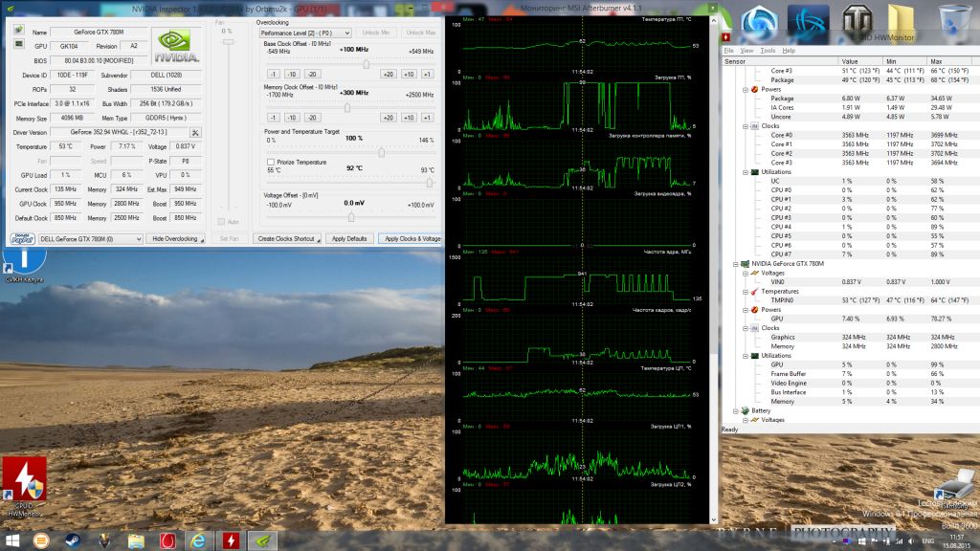This screenshot has height=551, width=980.
Task: Toggle the Auto fan checkbox
Action: [x=221, y=222]
